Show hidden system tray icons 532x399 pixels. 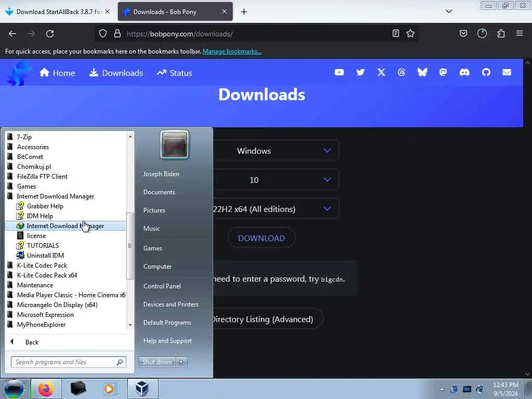tap(442, 389)
